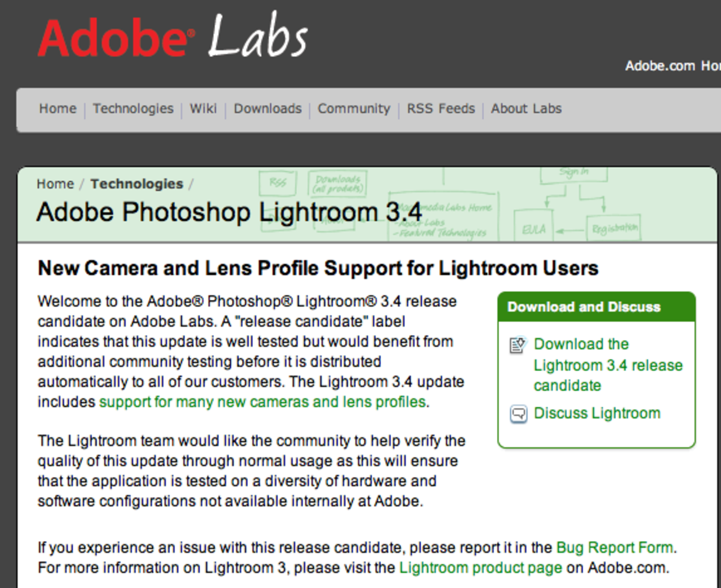Image resolution: width=721 pixels, height=588 pixels.
Task: Open the About Labs page
Action: coord(526,109)
